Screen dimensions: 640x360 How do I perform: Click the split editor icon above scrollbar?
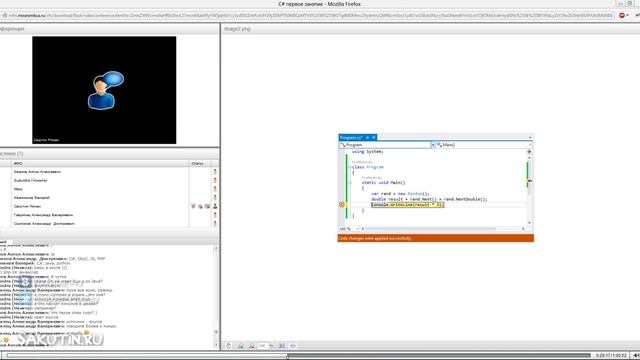click(x=529, y=151)
